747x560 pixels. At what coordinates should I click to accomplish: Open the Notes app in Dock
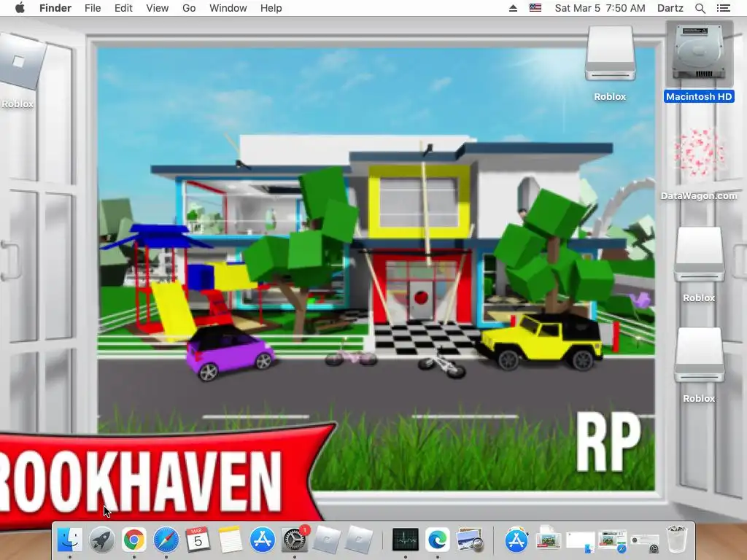click(x=230, y=540)
